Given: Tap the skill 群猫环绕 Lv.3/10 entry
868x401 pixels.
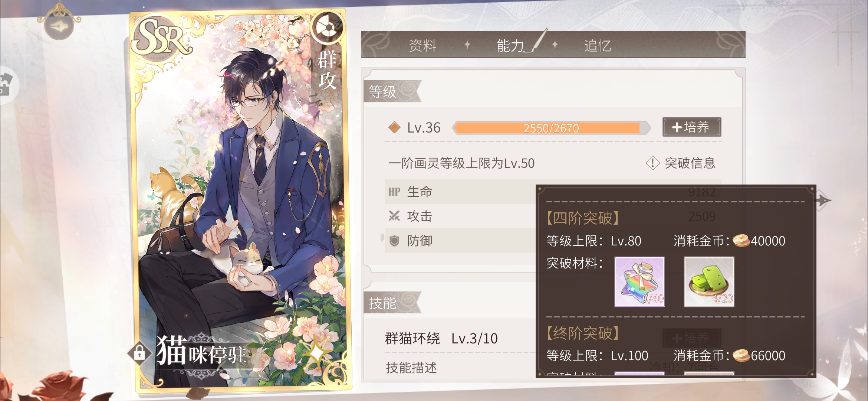Looking at the screenshot, I should coord(441,338).
